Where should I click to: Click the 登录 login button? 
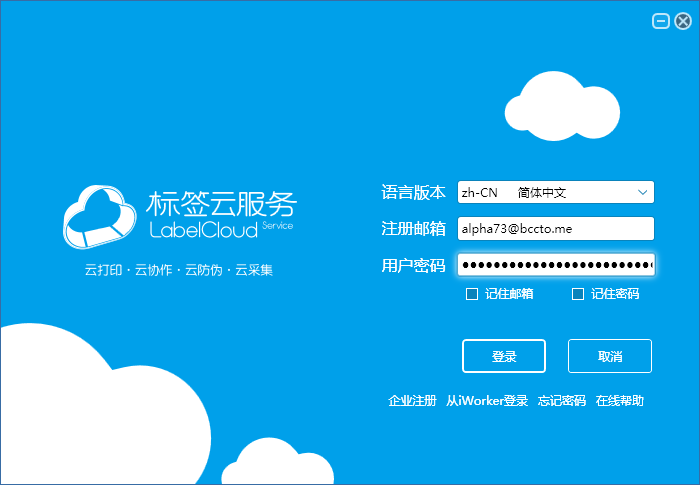[x=504, y=356]
